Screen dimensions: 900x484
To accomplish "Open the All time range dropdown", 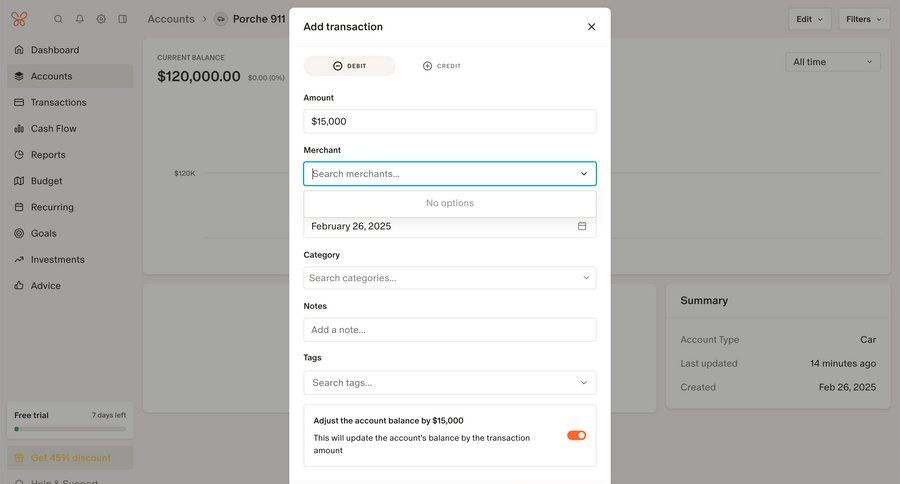I will (x=833, y=62).
